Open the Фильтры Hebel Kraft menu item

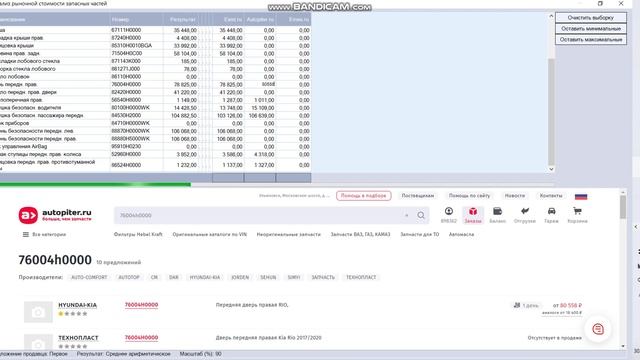138,234
